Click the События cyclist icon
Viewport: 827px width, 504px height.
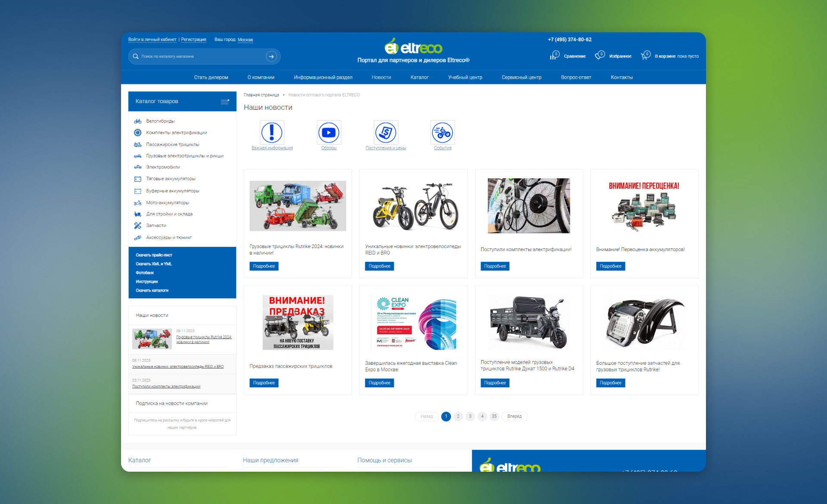click(442, 132)
